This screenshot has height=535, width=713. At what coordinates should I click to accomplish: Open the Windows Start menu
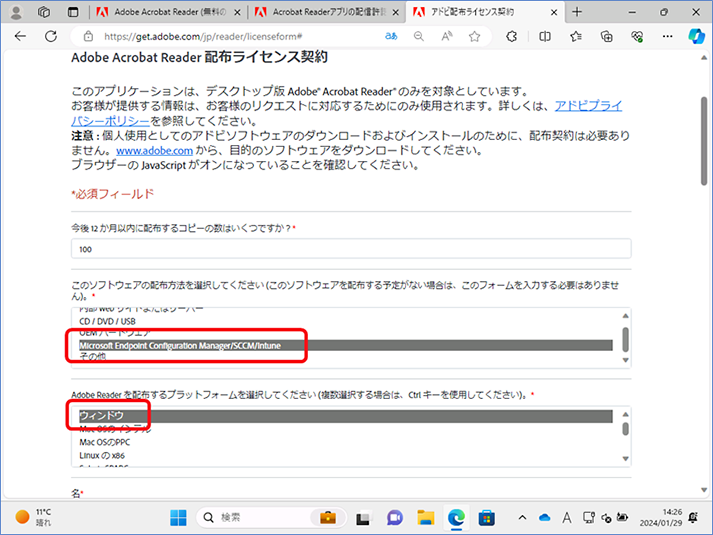(x=178, y=517)
